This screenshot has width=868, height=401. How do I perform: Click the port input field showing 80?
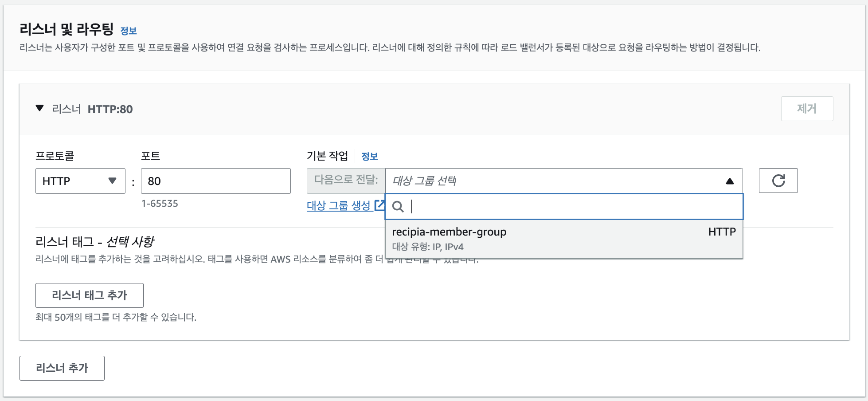tap(215, 181)
